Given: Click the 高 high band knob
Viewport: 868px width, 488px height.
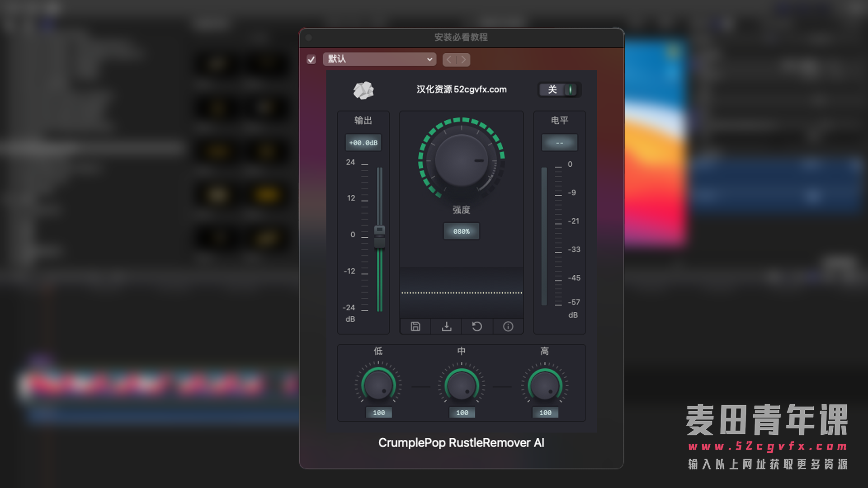Looking at the screenshot, I should 545,385.
